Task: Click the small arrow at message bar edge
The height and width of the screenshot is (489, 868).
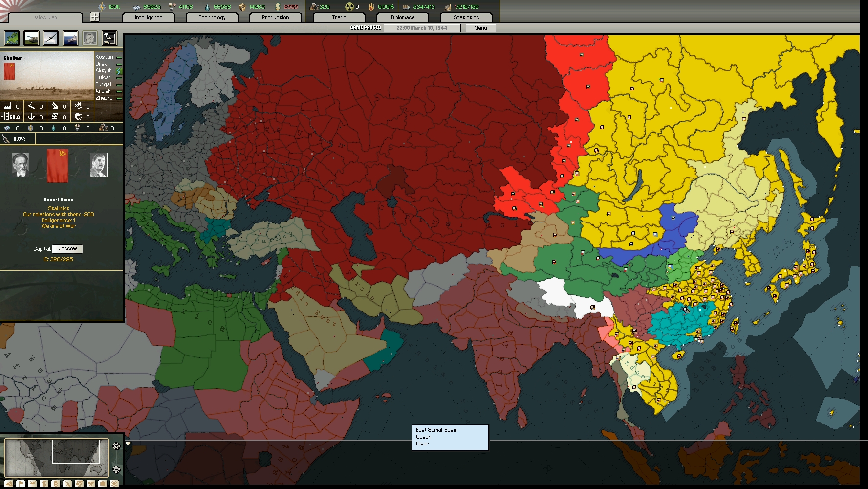Action: pos(128,444)
